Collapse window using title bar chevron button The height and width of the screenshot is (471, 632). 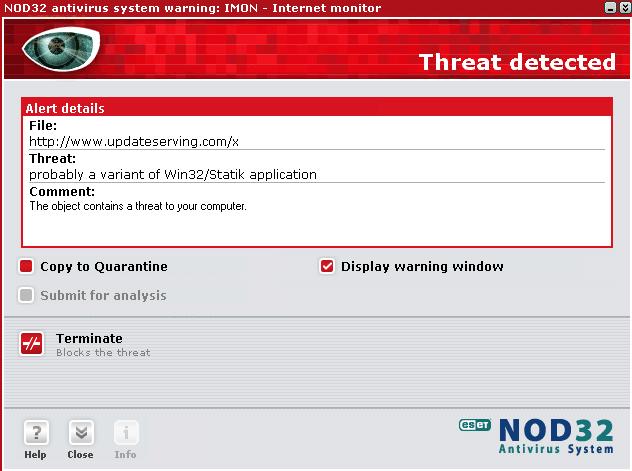(625, 8)
